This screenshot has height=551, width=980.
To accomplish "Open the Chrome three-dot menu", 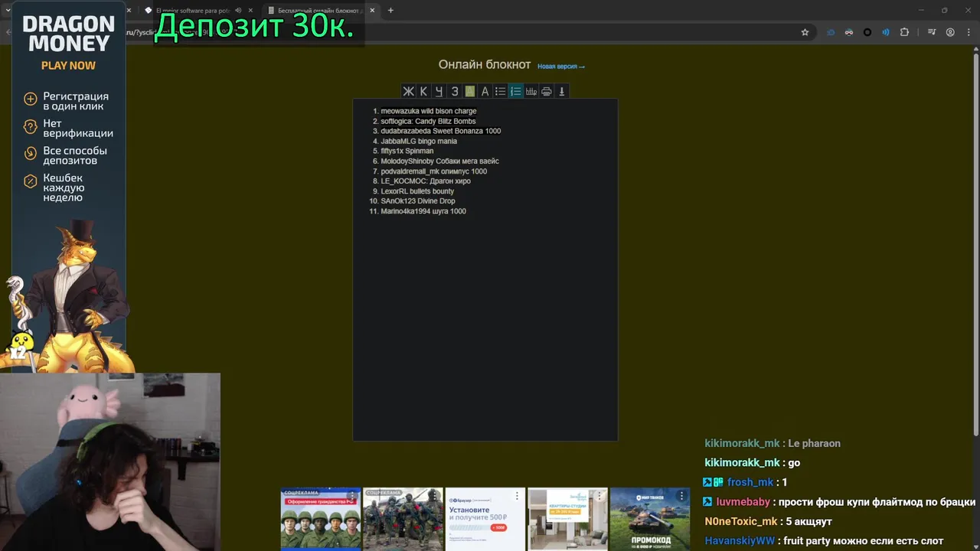I will click(969, 32).
